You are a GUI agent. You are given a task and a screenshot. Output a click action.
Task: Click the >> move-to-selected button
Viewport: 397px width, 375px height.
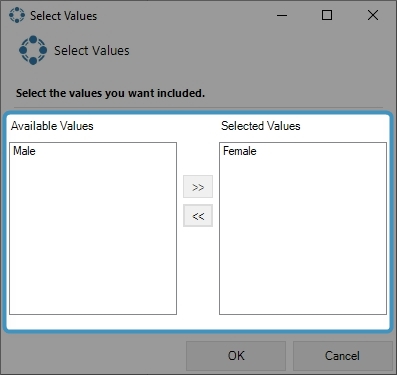198,187
